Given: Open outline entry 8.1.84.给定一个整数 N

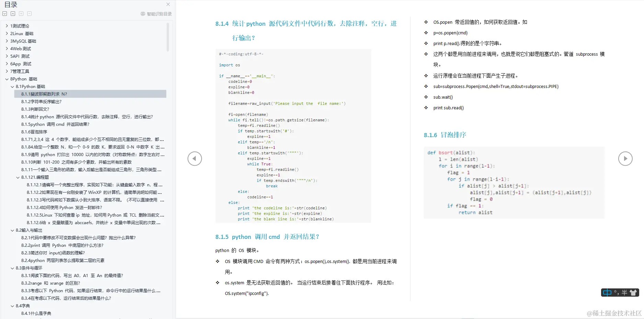Looking at the screenshot, I should [x=93, y=147].
